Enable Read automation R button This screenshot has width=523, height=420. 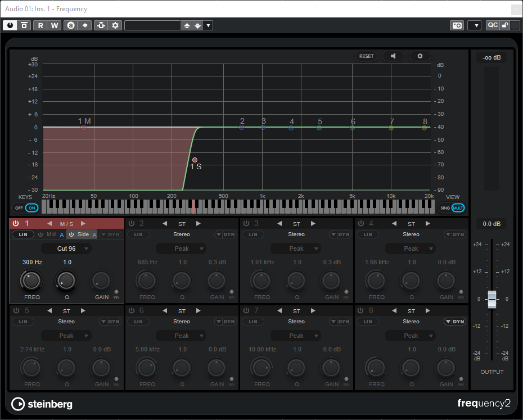[x=40, y=25]
